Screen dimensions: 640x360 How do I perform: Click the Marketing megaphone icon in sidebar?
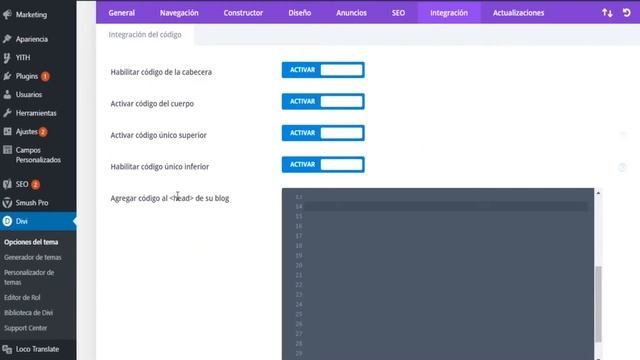click(7, 14)
